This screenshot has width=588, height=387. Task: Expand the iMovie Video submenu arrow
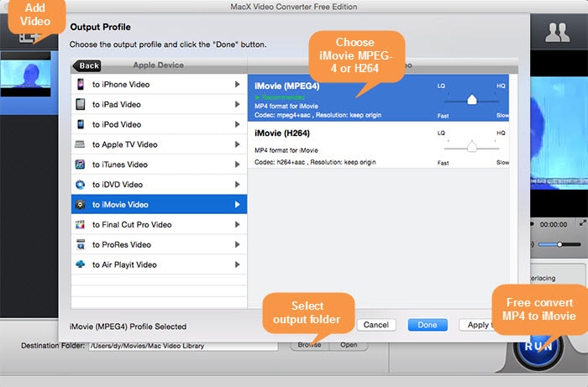tap(237, 205)
